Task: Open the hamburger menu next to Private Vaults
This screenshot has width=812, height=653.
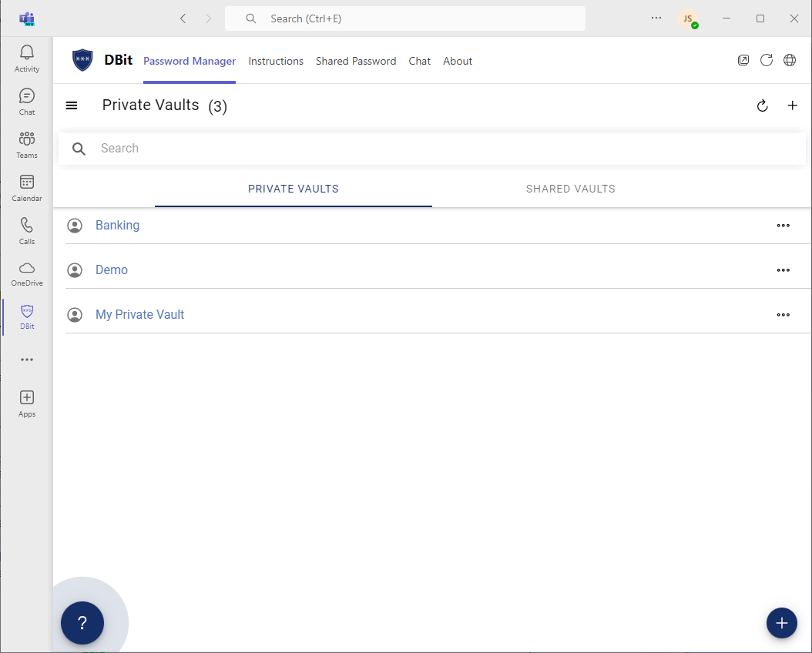Action: tap(72, 105)
